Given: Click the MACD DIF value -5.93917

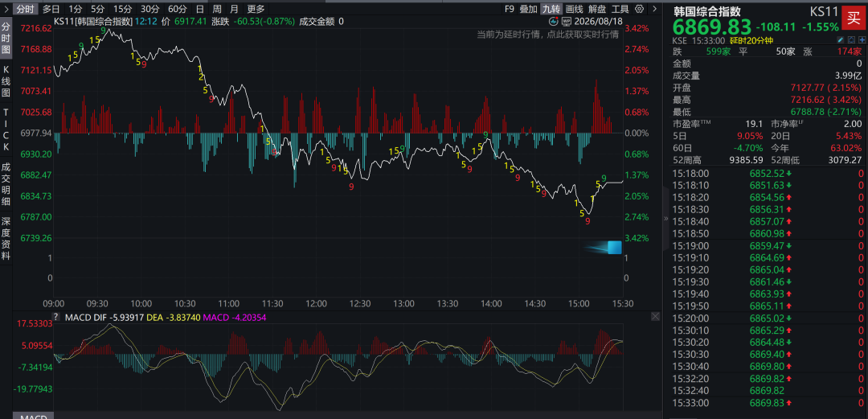Looking at the screenshot, I should [x=125, y=317].
